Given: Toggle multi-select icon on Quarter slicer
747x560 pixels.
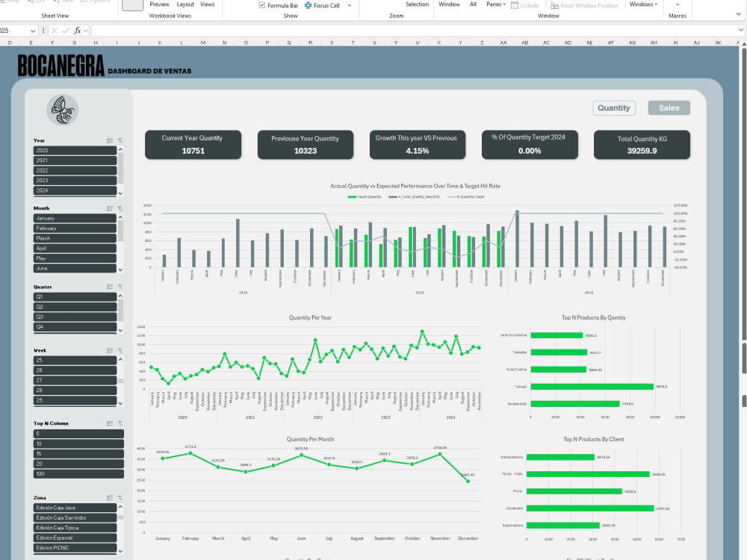Looking at the screenshot, I should click(110, 287).
